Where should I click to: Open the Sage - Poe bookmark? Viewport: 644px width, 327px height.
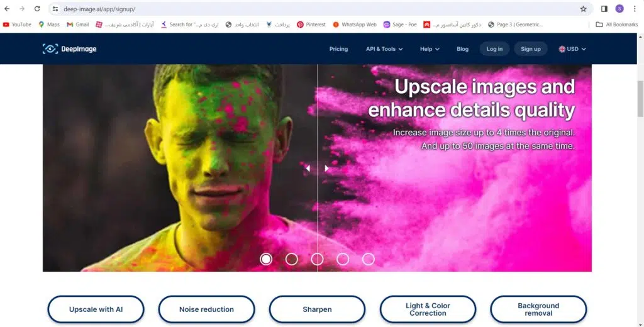400,25
